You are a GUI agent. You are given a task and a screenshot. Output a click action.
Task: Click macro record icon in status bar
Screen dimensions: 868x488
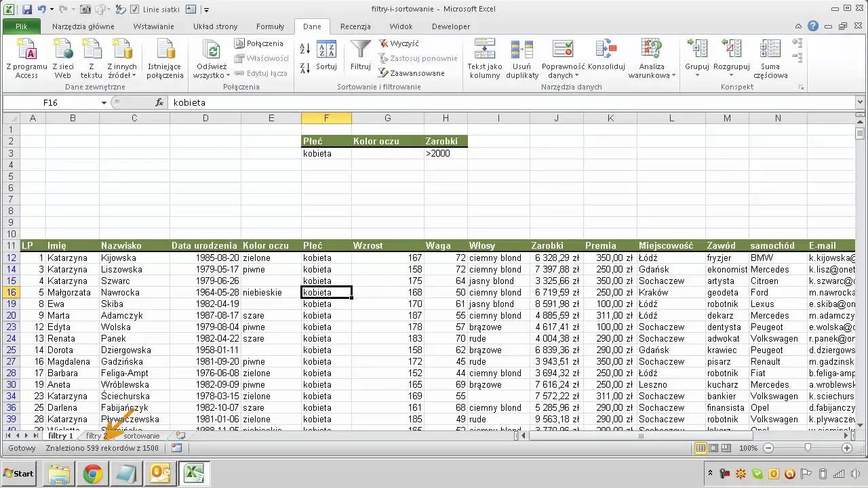pos(176,448)
